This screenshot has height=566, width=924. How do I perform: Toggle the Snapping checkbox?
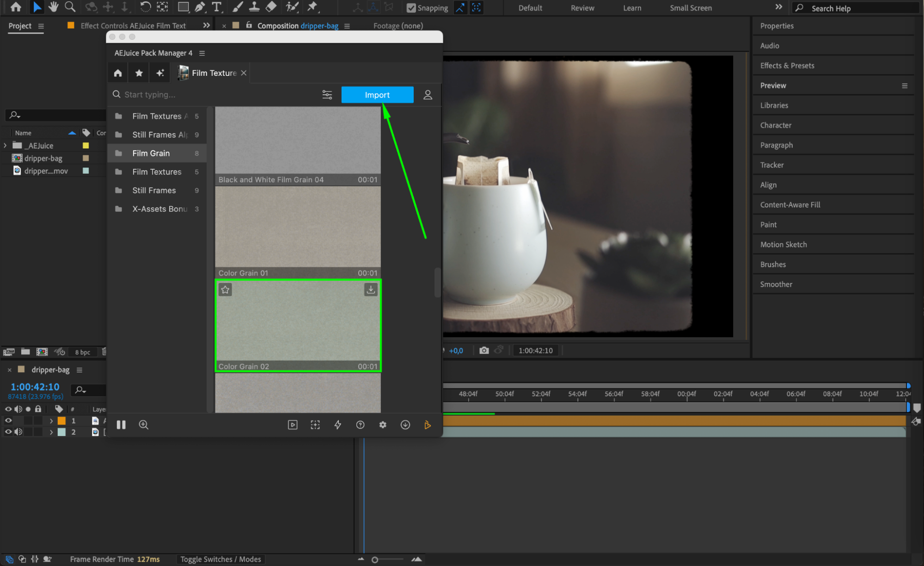coord(410,8)
